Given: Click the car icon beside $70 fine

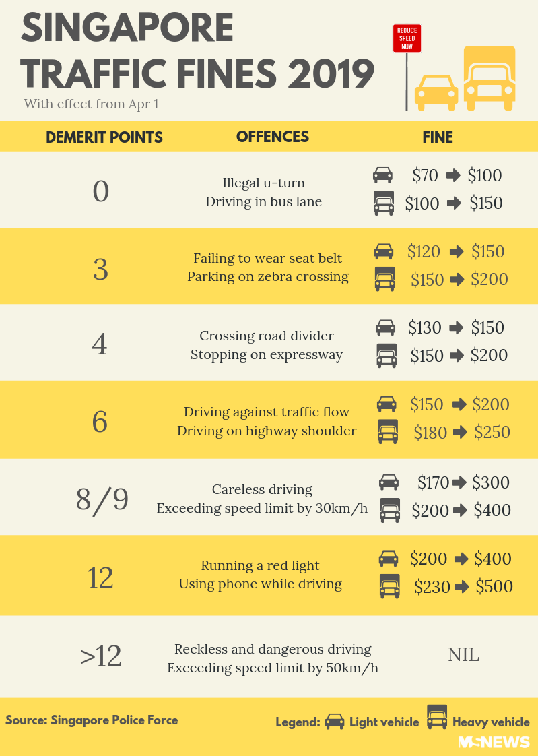Looking at the screenshot, I should coord(382,175).
